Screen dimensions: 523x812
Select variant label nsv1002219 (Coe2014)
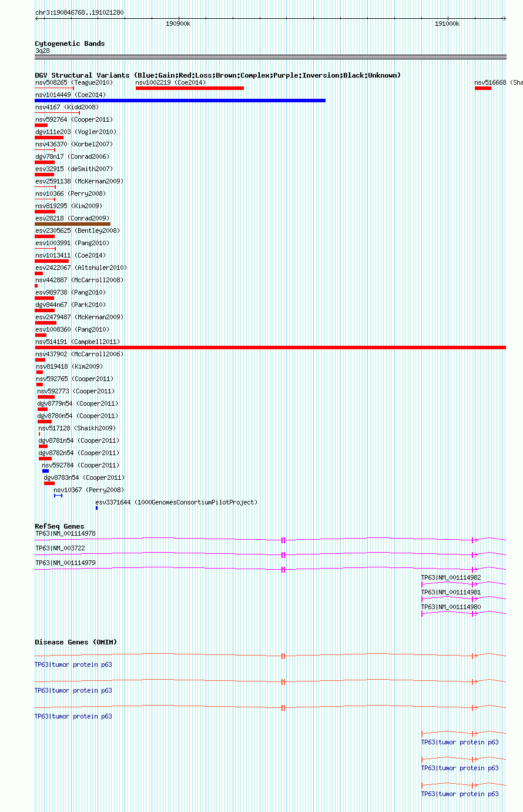point(170,83)
